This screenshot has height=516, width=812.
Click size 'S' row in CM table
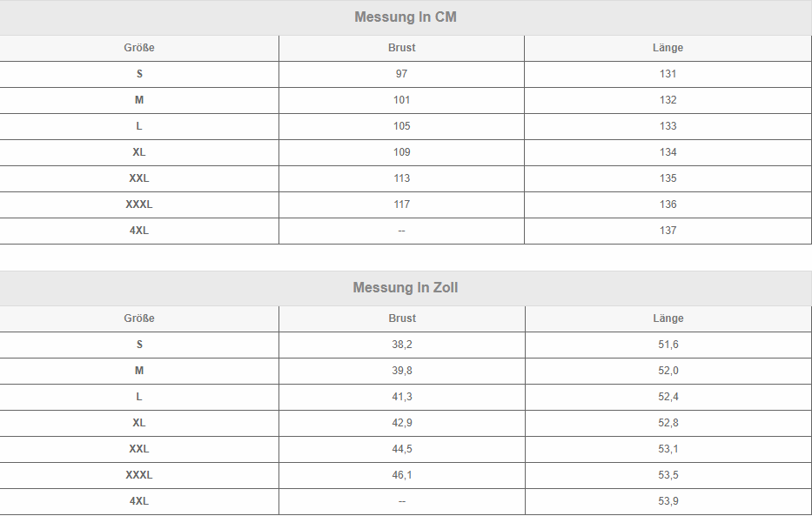point(139,74)
